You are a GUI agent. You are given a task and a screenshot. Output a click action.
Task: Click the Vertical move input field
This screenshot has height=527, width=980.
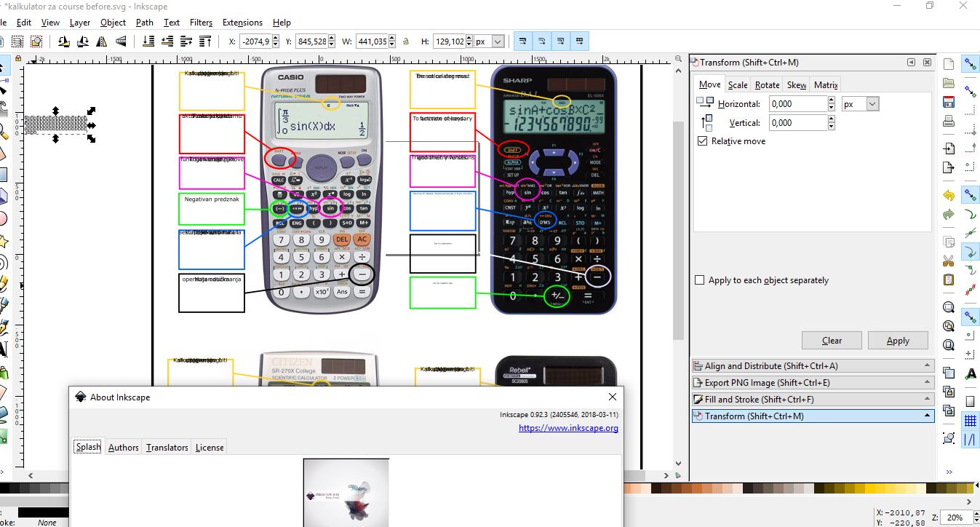pyautogui.click(x=797, y=123)
